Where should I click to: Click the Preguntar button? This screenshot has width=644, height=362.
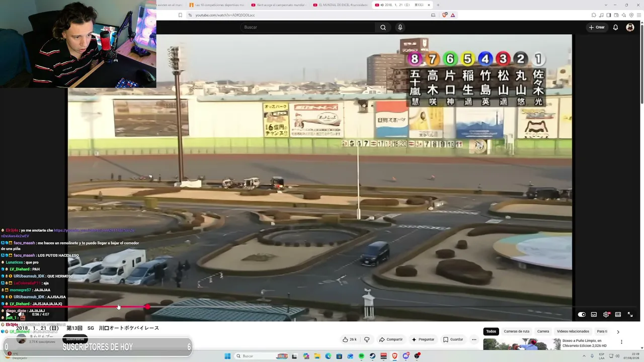pos(423,339)
